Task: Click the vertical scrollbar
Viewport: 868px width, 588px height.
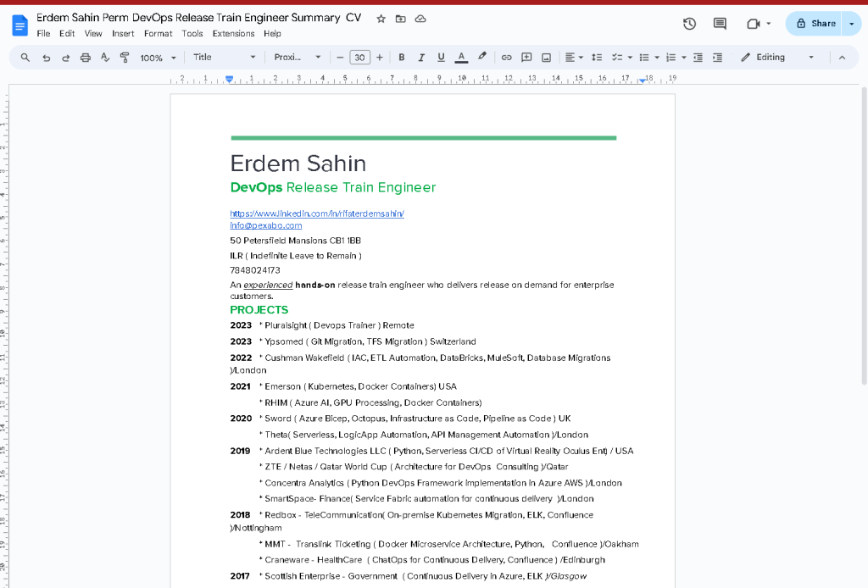Action: (x=864, y=235)
